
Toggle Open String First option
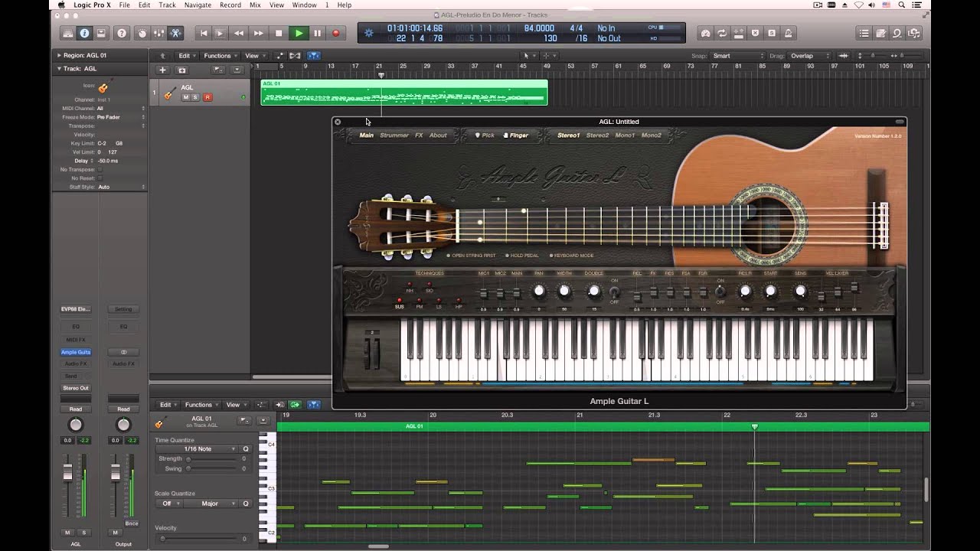[x=472, y=256]
